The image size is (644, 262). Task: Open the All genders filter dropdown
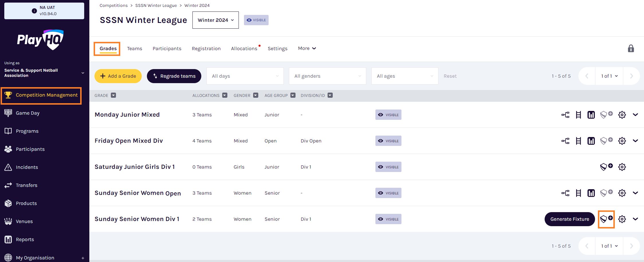(x=328, y=76)
